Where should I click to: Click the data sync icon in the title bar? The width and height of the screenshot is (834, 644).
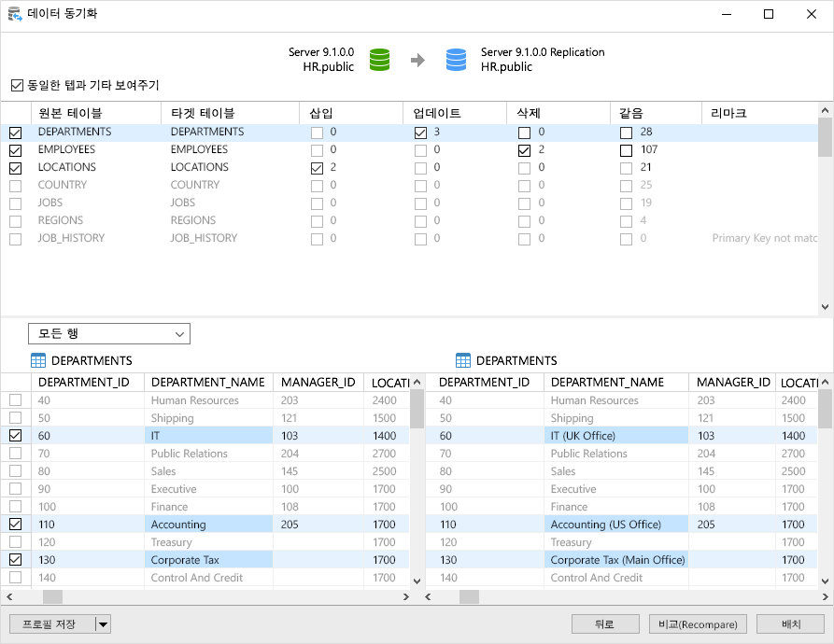click(14, 14)
